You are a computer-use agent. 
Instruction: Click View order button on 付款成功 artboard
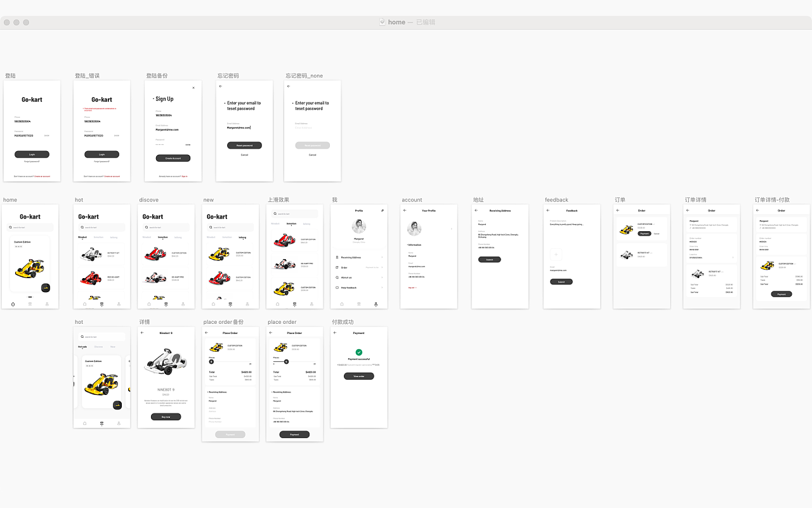359,376
